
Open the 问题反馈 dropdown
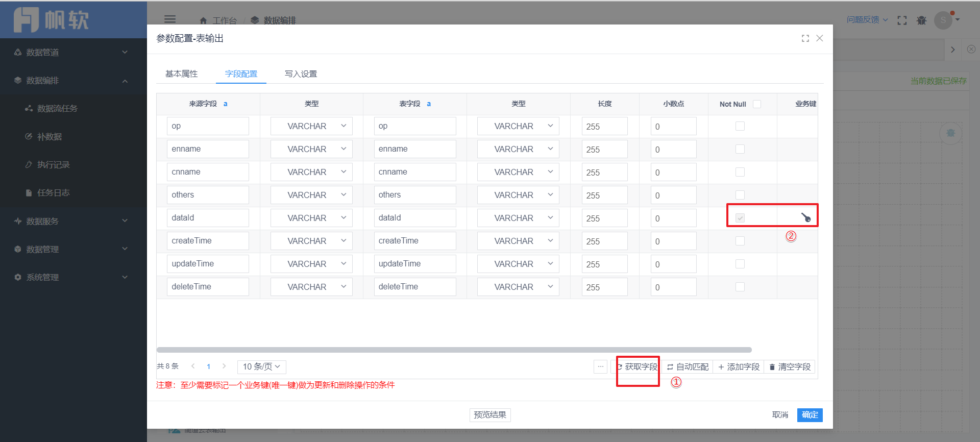[x=867, y=19]
